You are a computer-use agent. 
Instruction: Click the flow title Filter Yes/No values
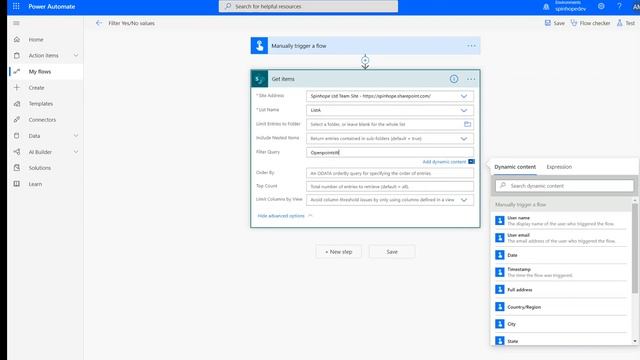(131, 23)
